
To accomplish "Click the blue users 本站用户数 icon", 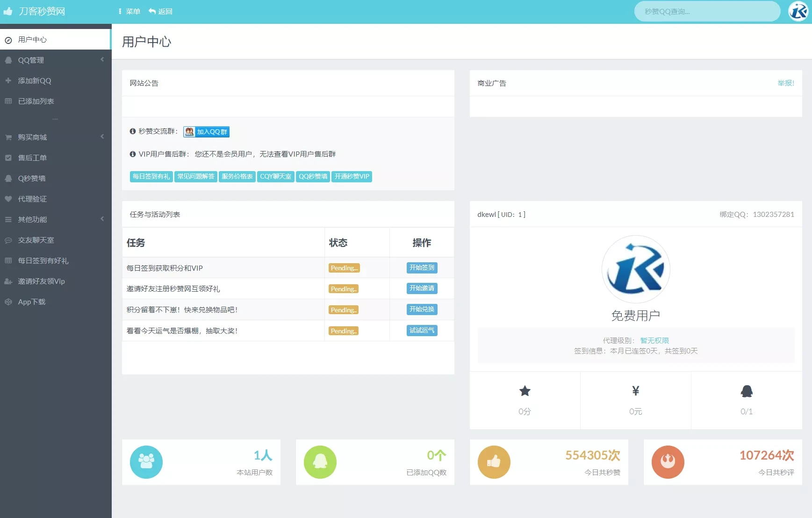I will (146, 462).
